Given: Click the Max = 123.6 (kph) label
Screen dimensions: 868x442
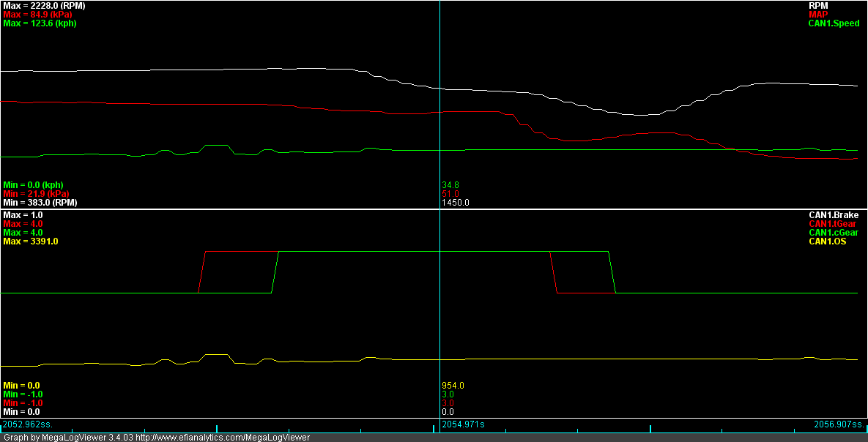Looking at the screenshot, I should click(40, 23).
